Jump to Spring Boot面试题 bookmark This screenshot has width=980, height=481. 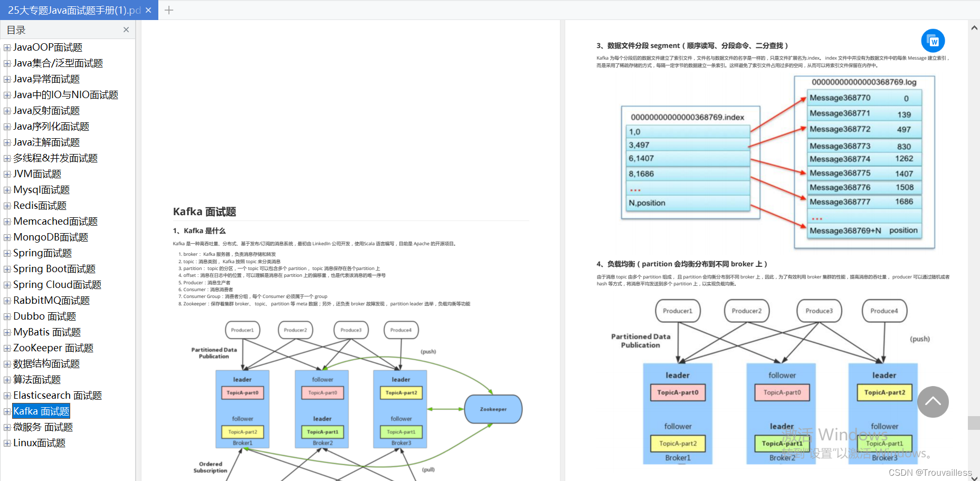(54, 269)
